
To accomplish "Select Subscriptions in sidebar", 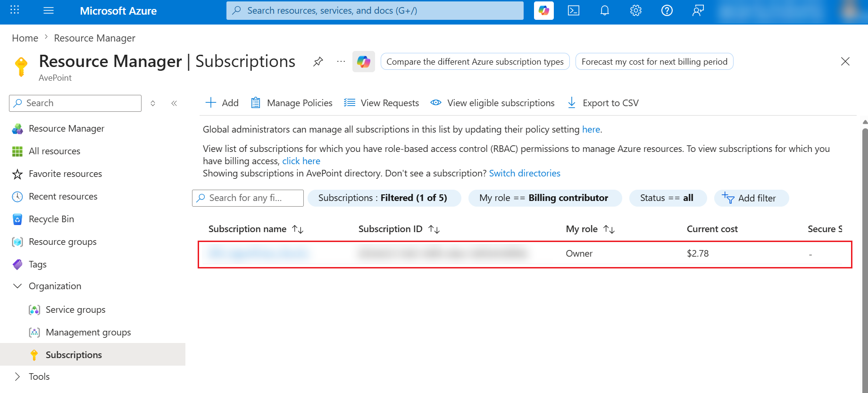I will pyautogui.click(x=92, y=354).
